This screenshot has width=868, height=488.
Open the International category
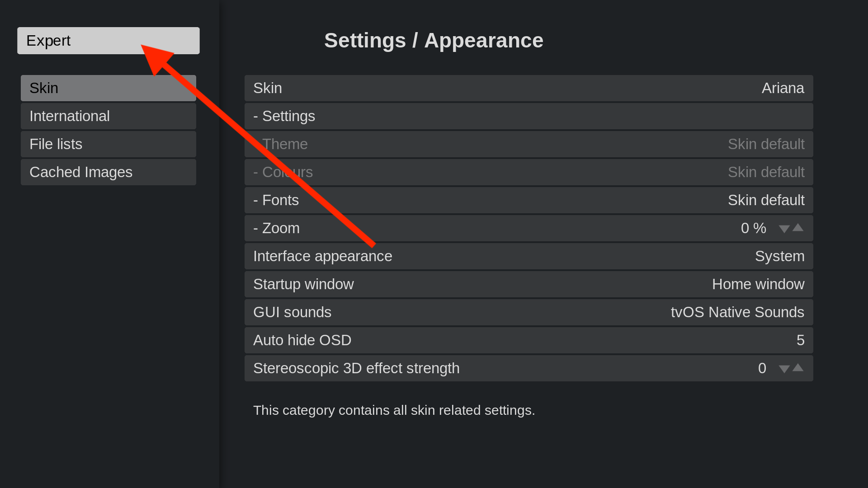[108, 116]
